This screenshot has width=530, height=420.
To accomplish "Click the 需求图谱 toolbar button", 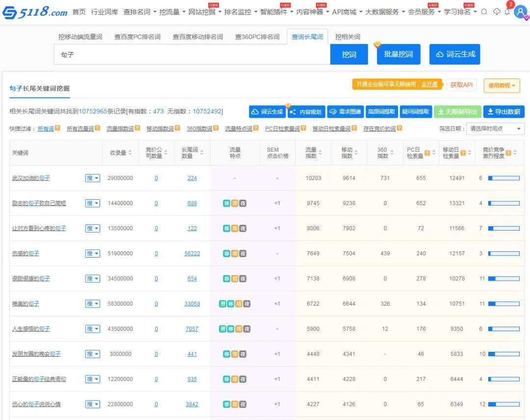I will coord(345,111).
